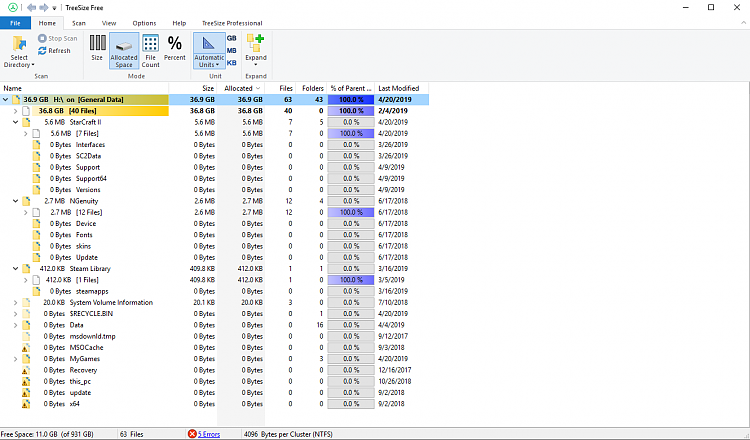The image size is (750, 440).
Task: Set units to GB
Action: pyautogui.click(x=232, y=38)
